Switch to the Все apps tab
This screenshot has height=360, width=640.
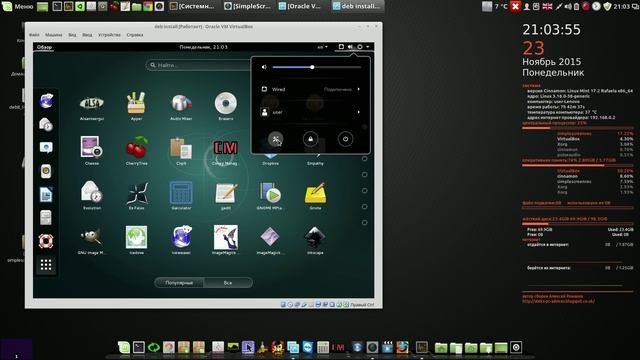coord(228,282)
